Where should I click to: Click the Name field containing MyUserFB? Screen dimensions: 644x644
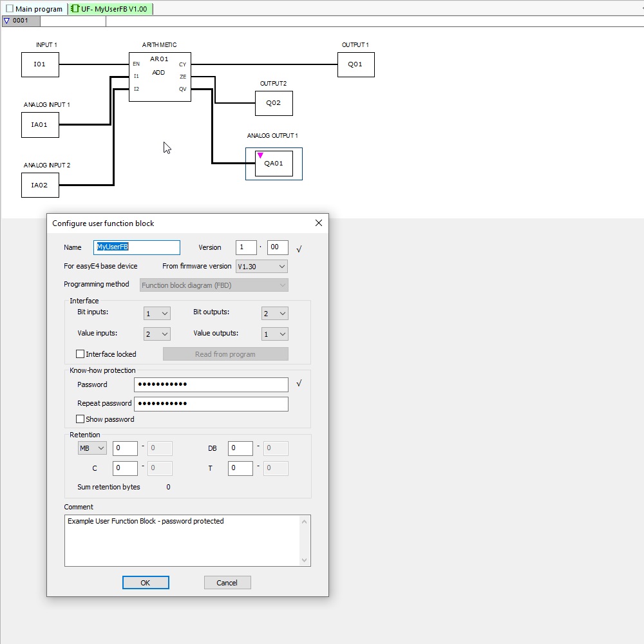point(137,247)
